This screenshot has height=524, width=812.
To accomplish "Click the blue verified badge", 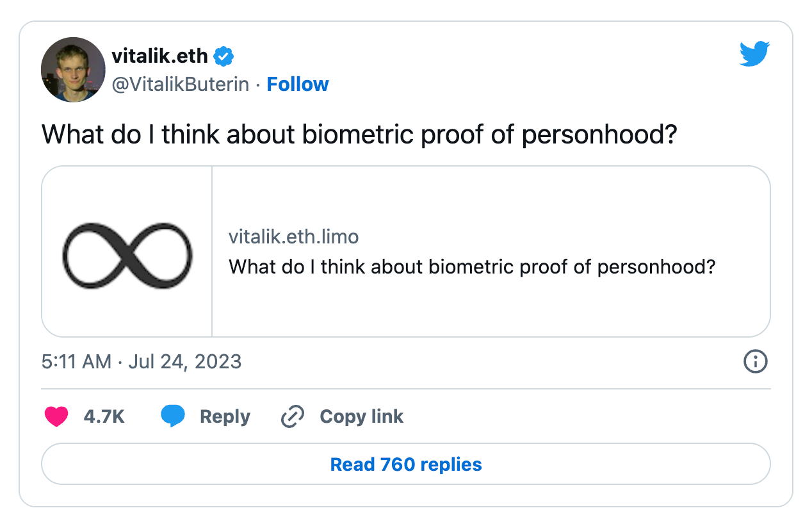I will (x=223, y=56).
